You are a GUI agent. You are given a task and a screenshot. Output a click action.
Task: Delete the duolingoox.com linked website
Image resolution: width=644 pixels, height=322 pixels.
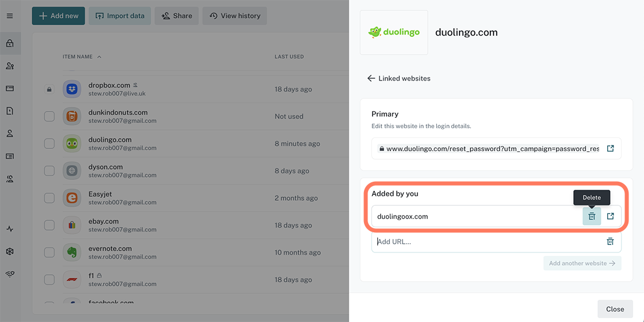(x=592, y=216)
